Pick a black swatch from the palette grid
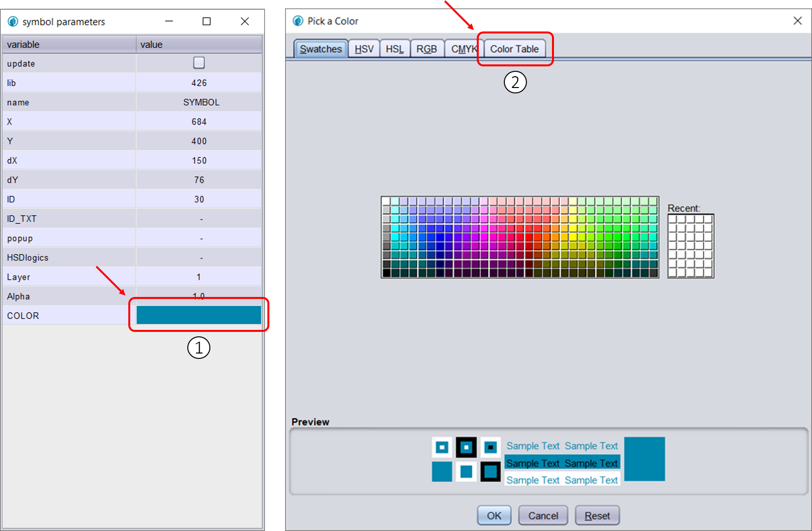The height and width of the screenshot is (531, 812). [x=386, y=273]
